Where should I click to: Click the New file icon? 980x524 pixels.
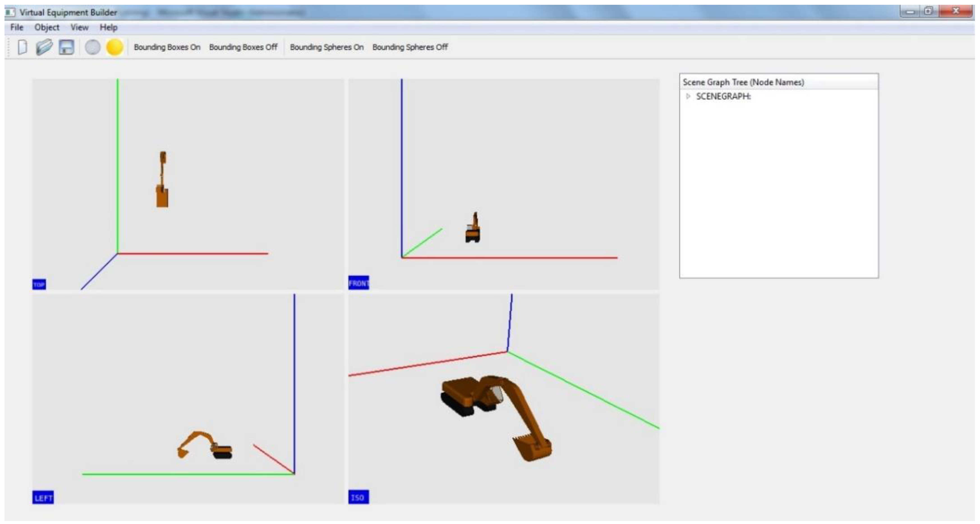point(23,48)
